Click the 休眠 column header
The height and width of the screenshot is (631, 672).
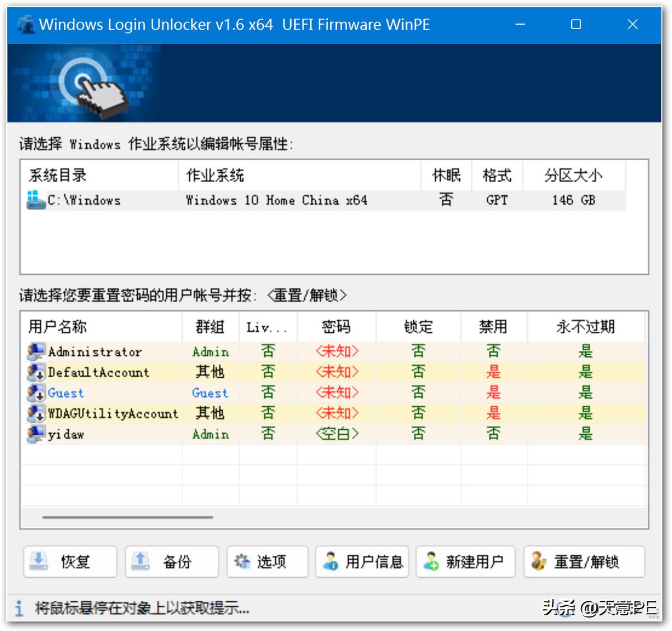click(446, 175)
